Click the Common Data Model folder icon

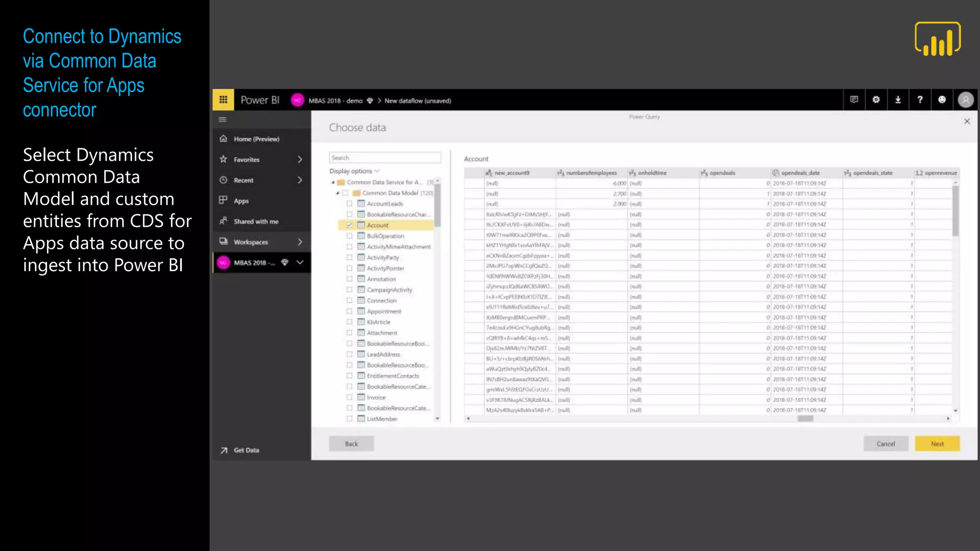tap(356, 193)
